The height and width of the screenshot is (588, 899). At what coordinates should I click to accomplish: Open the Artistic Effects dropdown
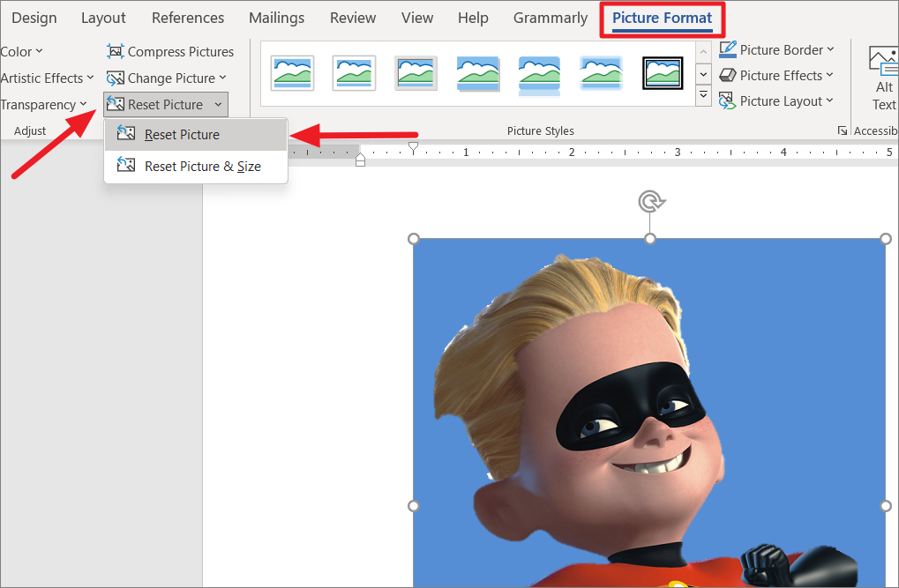click(x=47, y=78)
